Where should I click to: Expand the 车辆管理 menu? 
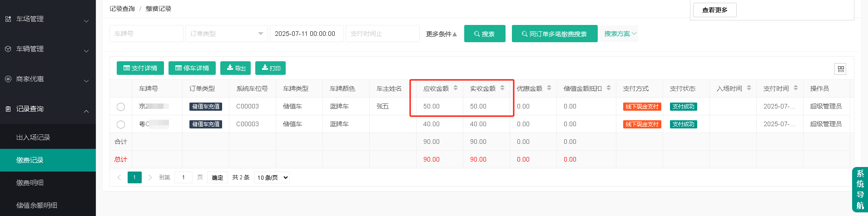(86, 51)
